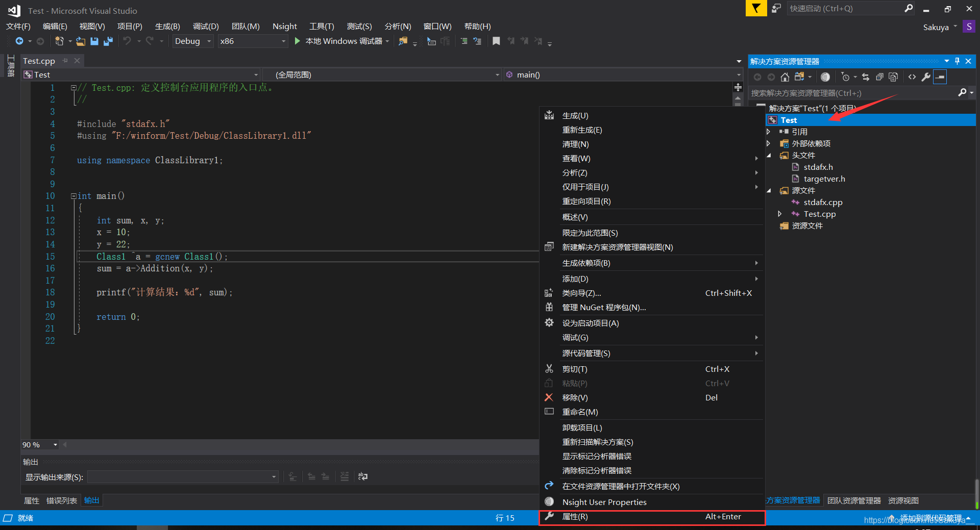Select 属性(R) in the context menu

[x=652, y=517]
